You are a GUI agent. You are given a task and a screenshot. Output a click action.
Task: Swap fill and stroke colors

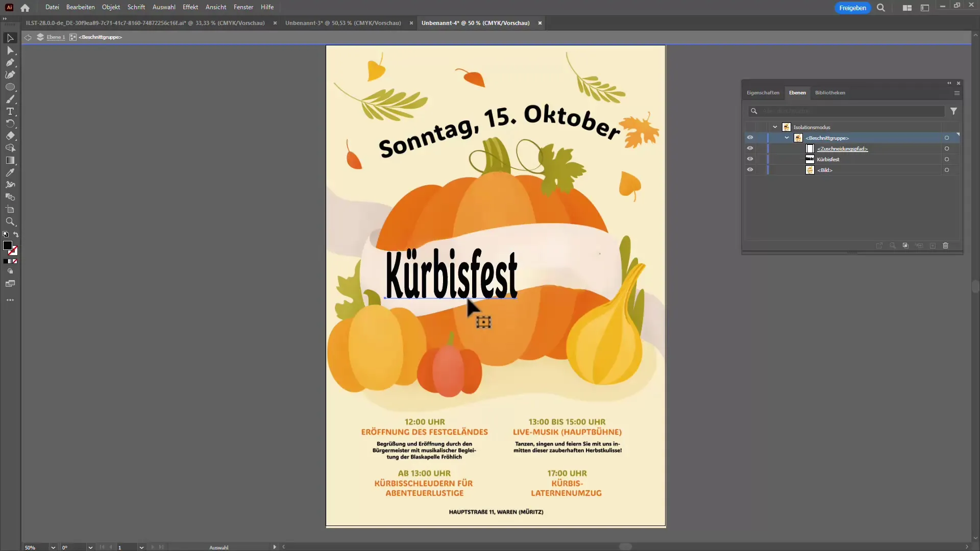pyautogui.click(x=16, y=235)
